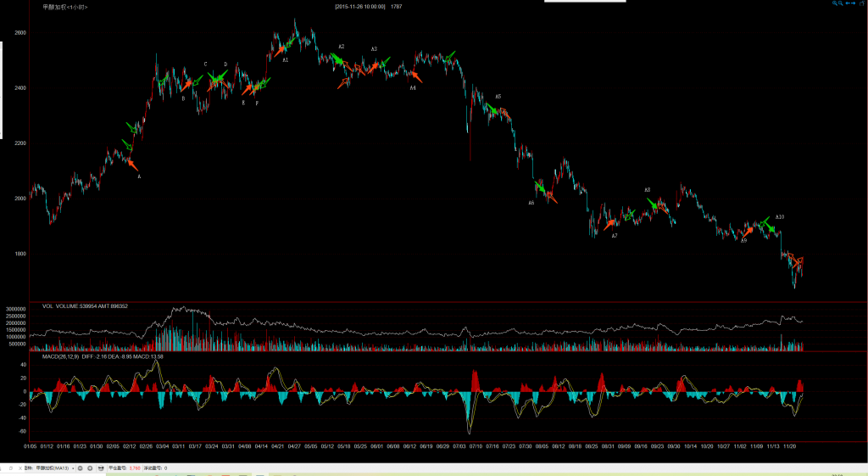Select the A1 annotation label on chart
The height and width of the screenshot is (476, 868).
[285, 60]
